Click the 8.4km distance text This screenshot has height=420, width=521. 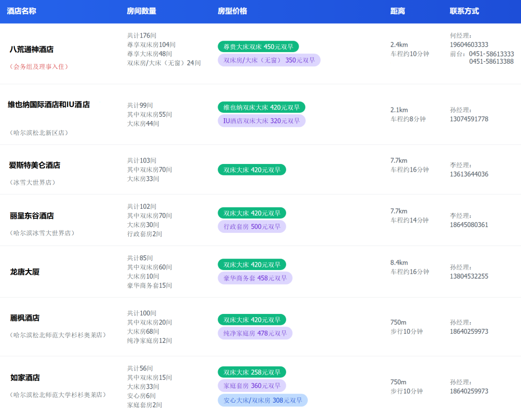coord(399,263)
